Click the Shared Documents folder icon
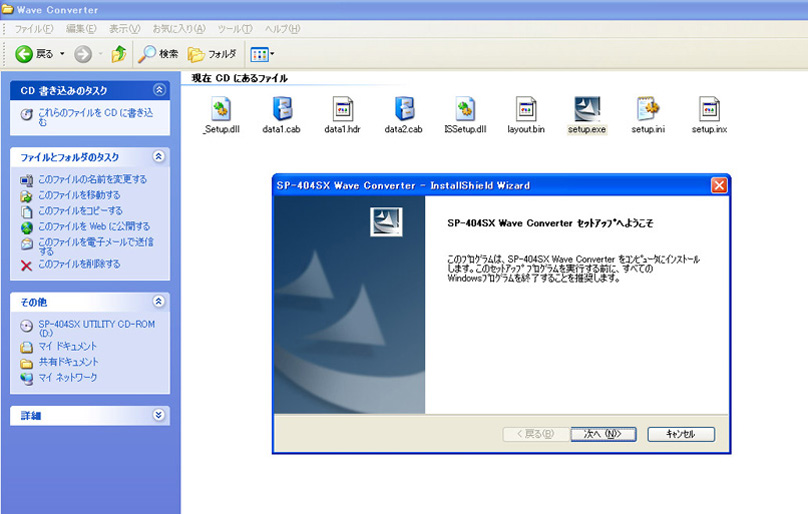 point(26,363)
